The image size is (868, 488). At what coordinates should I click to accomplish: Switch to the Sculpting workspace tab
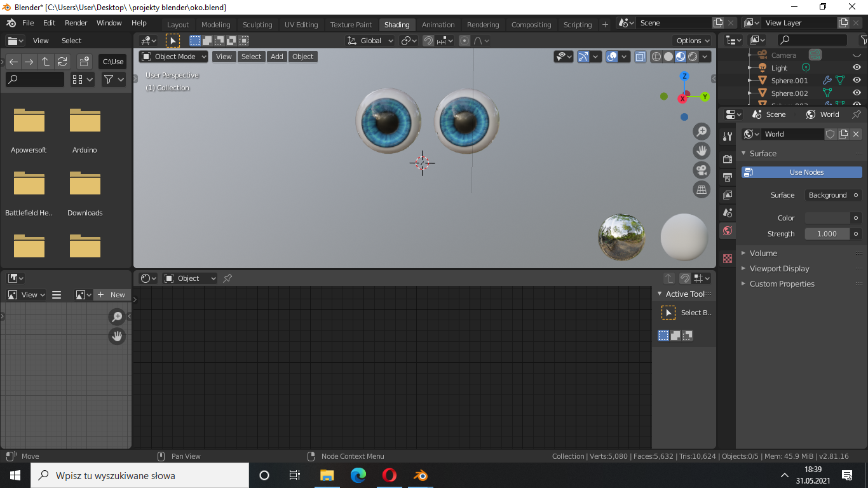pyautogui.click(x=257, y=25)
